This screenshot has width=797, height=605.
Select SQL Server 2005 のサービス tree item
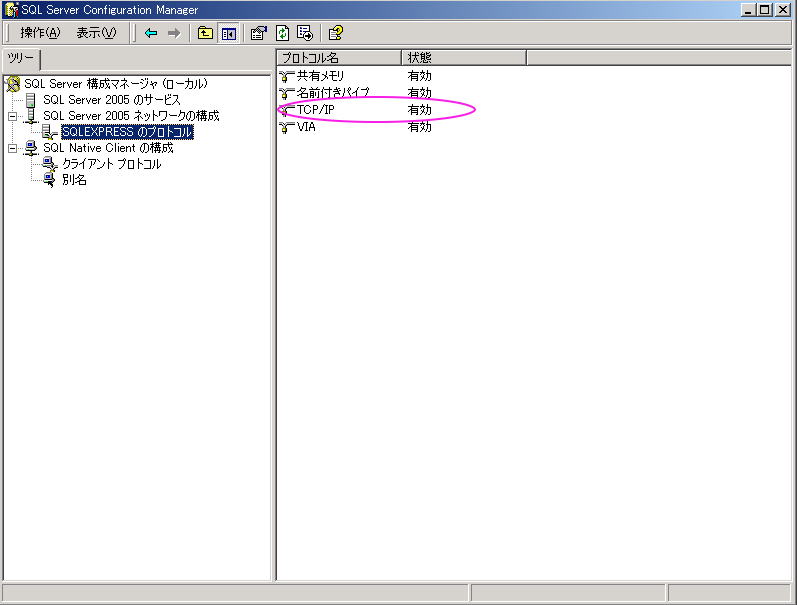(x=111, y=100)
